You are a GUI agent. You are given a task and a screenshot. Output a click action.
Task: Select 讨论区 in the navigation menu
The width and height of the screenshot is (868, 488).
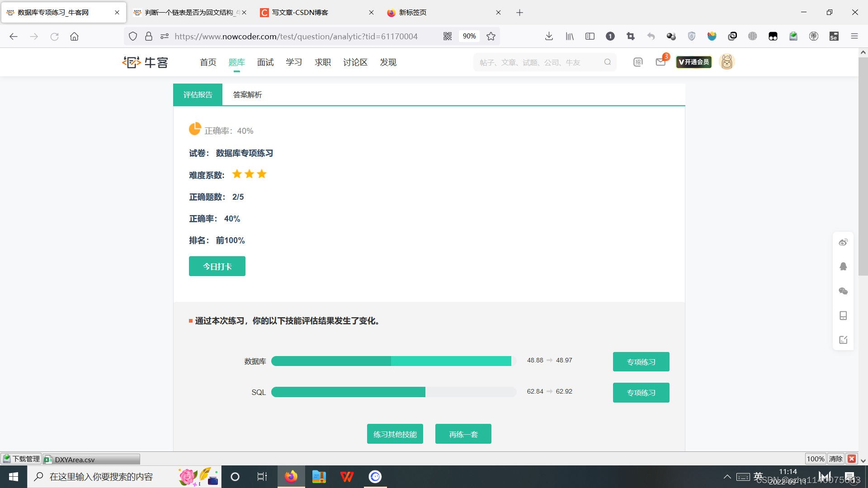(x=355, y=62)
